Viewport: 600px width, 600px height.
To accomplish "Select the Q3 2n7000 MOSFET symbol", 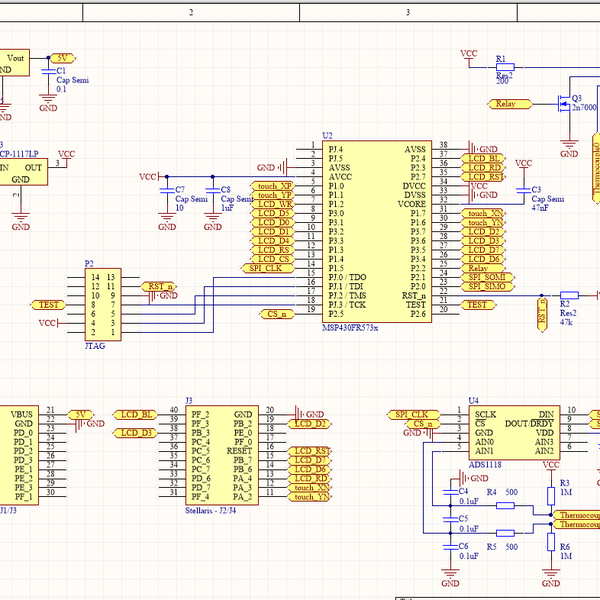I will (x=564, y=103).
